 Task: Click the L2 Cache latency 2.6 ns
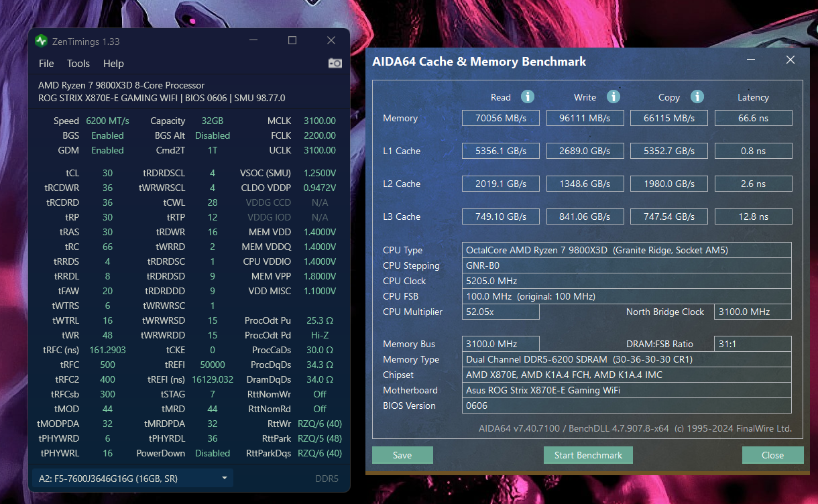pos(753,184)
